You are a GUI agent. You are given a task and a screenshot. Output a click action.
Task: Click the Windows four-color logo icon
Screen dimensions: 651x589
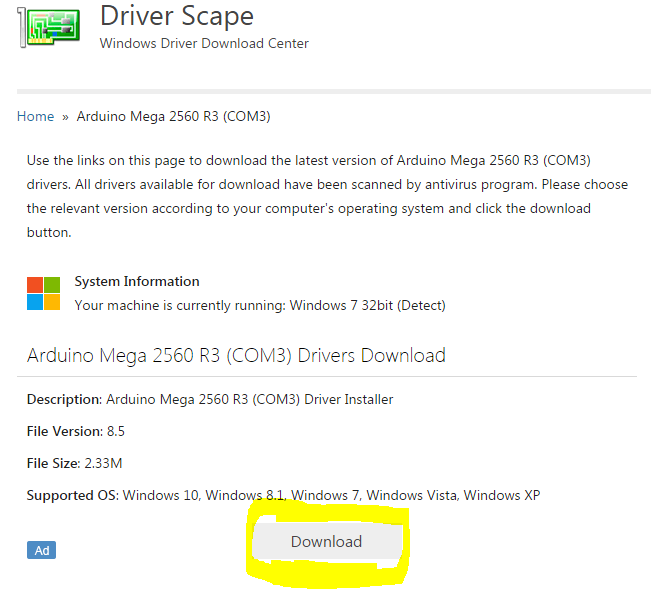(x=44, y=293)
